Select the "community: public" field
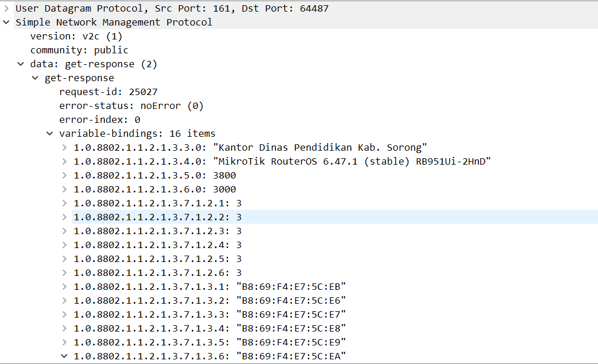This screenshot has width=598, height=364. [79, 50]
